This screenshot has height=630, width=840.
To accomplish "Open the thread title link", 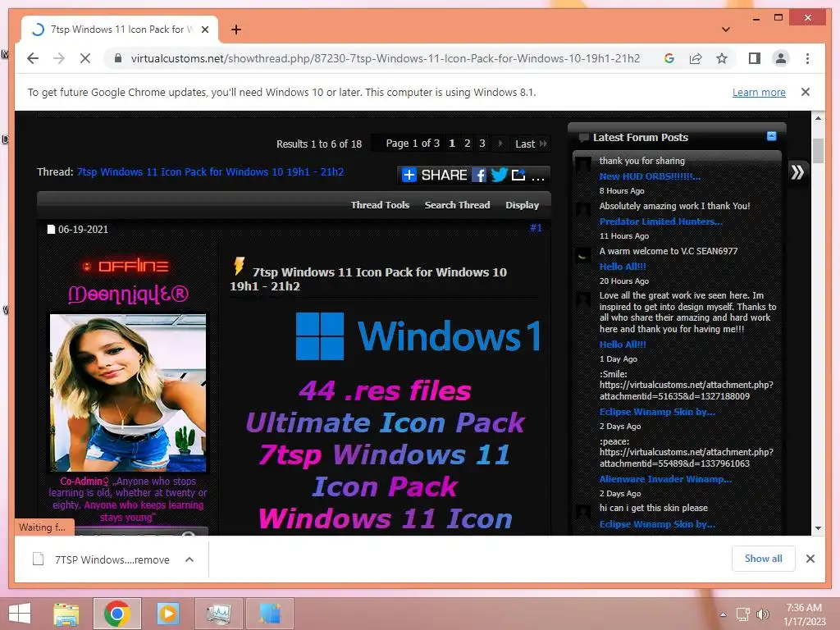I will 210,172.
